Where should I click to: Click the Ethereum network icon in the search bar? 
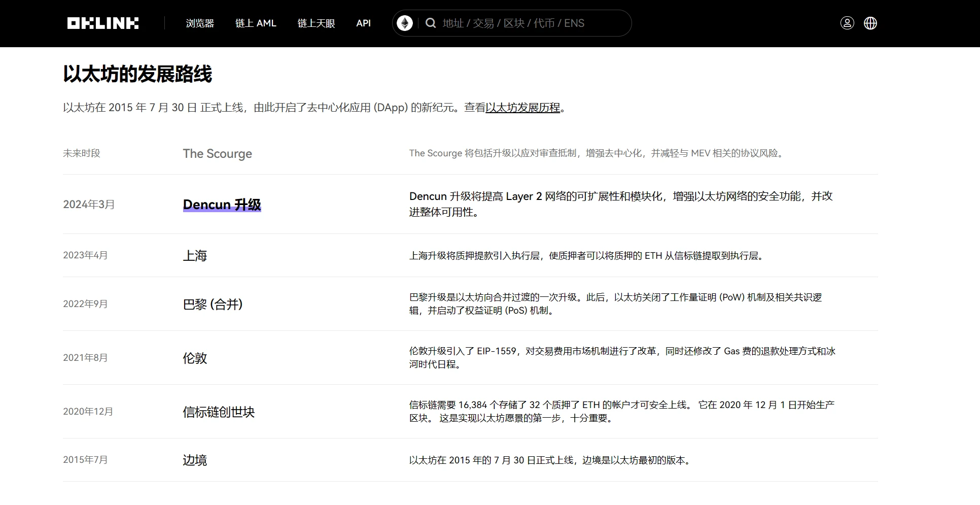click(x=404, y=23)
